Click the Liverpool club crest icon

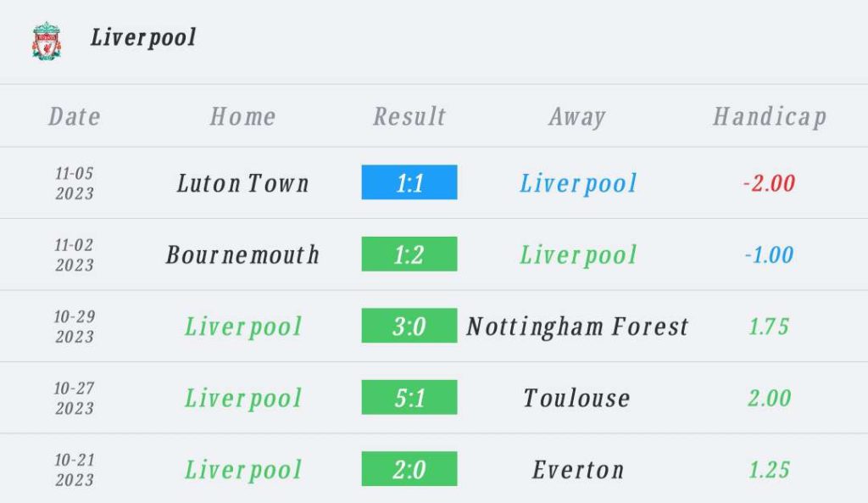tap(47, 40)
